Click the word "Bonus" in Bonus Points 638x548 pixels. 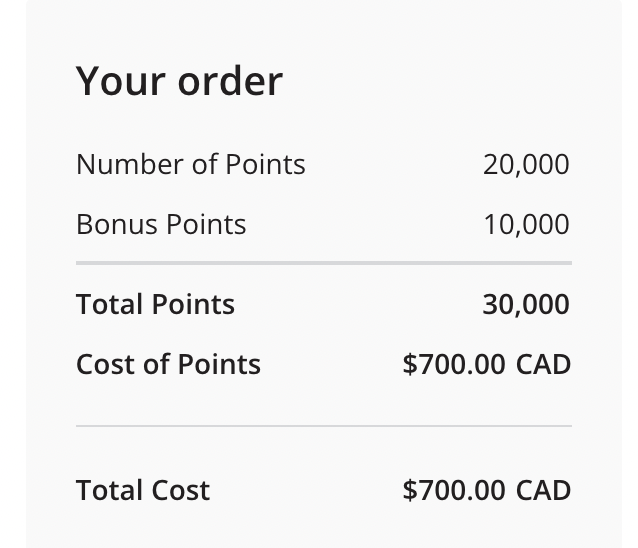117,225
